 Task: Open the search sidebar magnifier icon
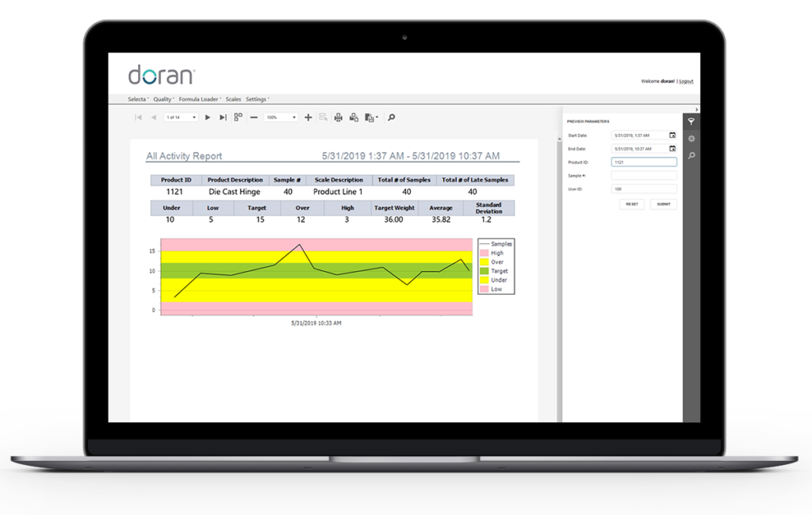(691, 156)
